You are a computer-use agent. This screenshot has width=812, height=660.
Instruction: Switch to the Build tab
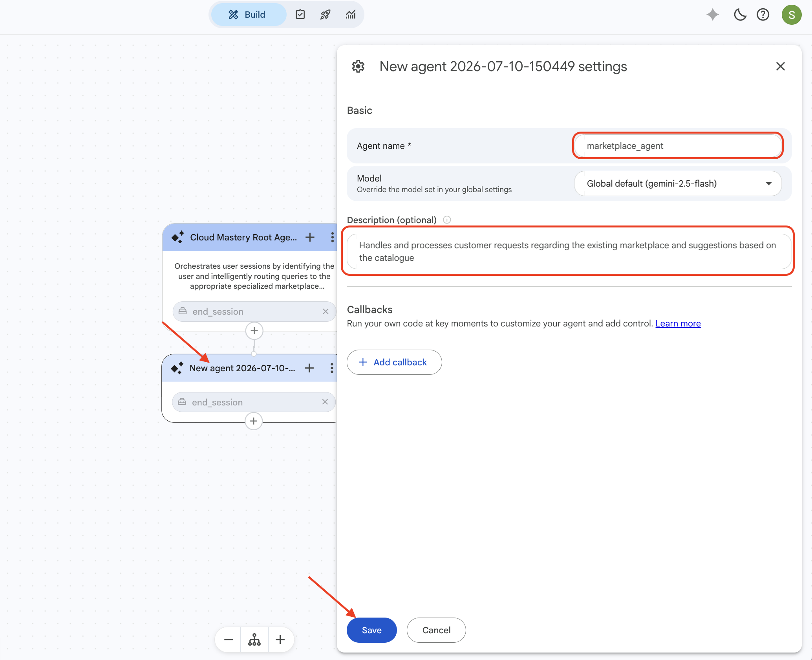[248, 15]
